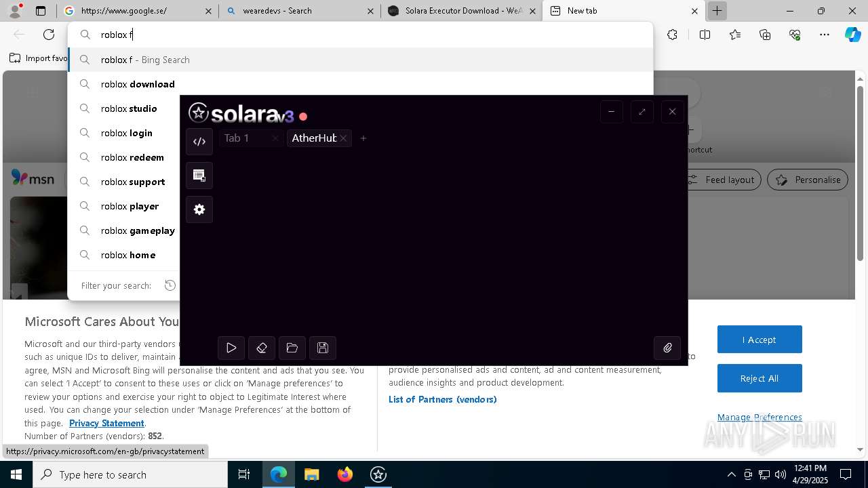
Task: Click the address bar with 'roblox f'
Action: click(x=359, y=35)
